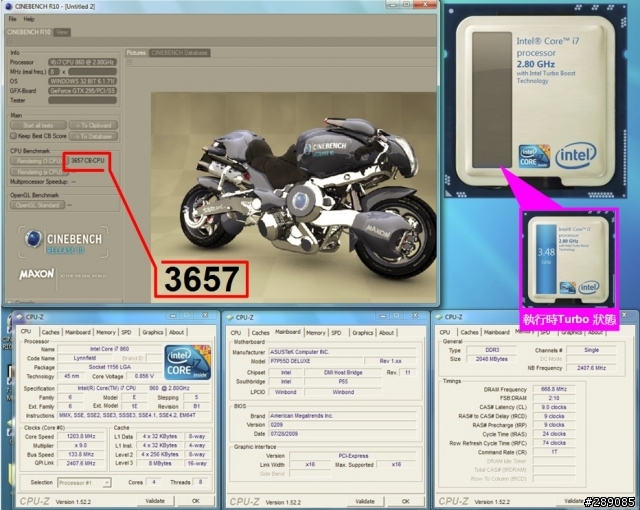The image size is (640, 510).
Task: Select the Pictures tab in CINEBENCH
Action: 136,53
